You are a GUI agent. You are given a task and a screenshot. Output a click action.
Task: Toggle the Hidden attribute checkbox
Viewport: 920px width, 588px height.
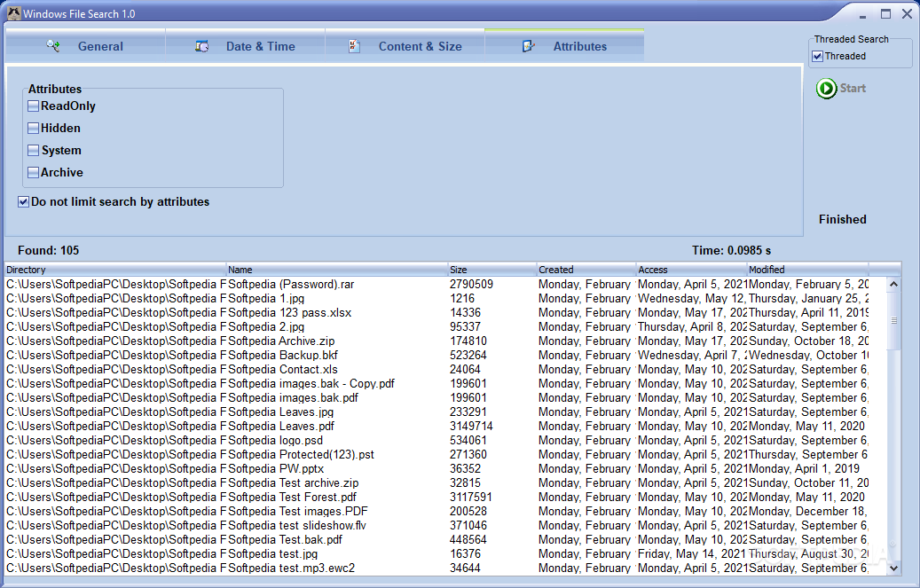[34, 128]
